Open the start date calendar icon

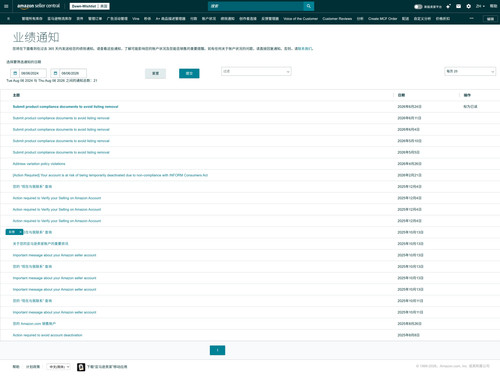(x=15, y=73)
